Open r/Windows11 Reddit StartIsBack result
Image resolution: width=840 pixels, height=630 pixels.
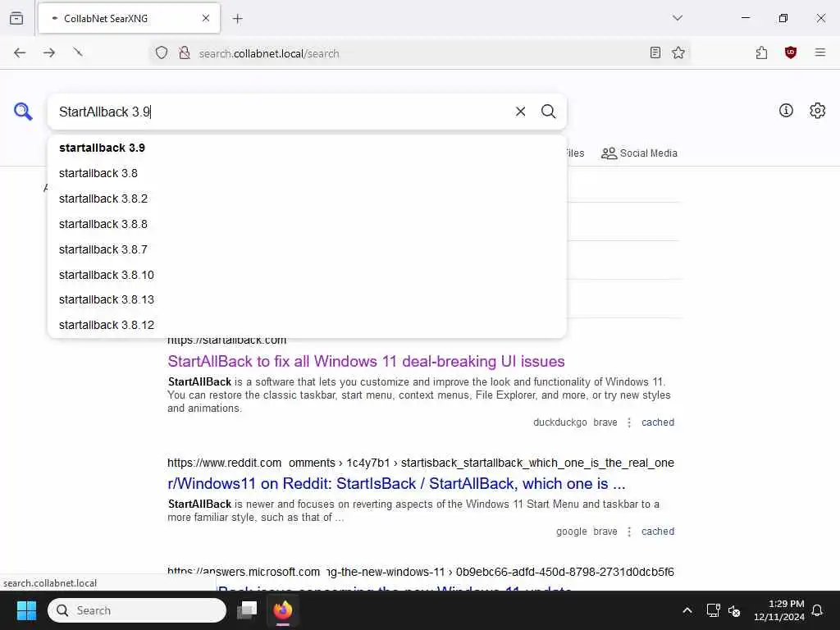[x=396, y=483]
